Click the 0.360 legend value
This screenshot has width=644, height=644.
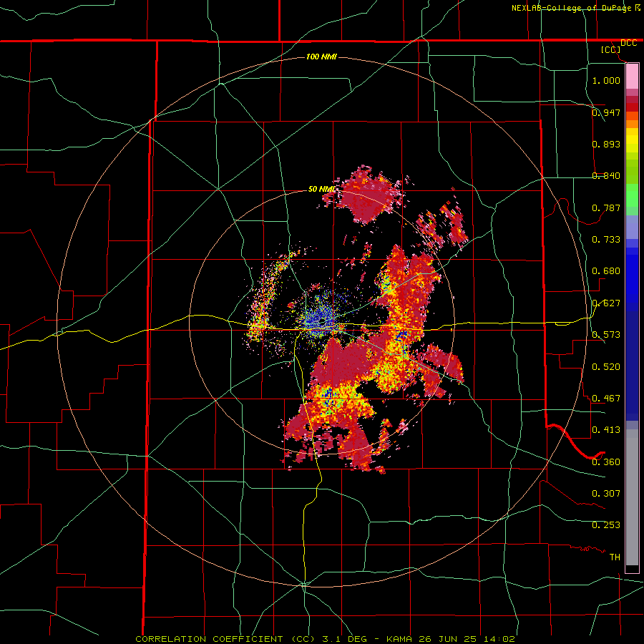pos(606,462)
